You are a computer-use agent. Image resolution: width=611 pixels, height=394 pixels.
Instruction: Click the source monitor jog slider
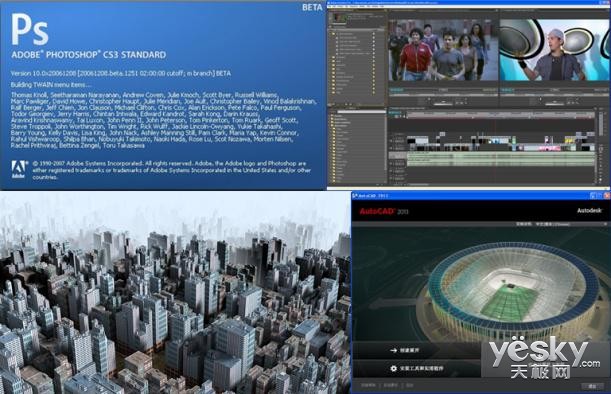[443, 104]
